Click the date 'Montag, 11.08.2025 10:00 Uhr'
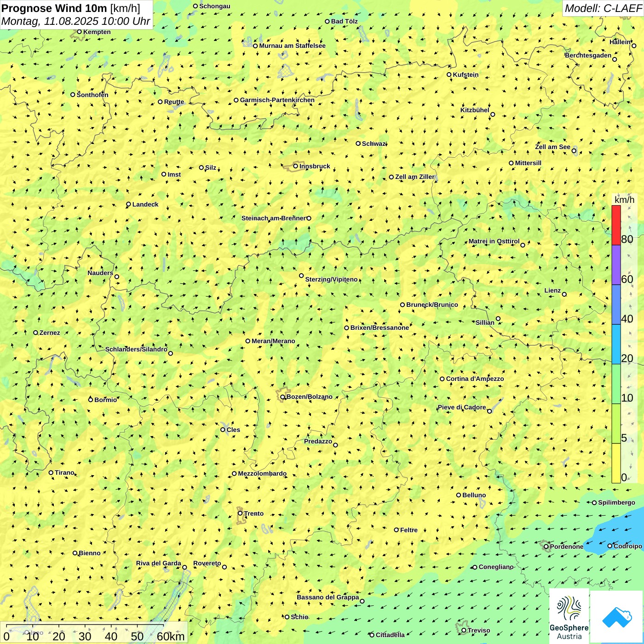This screenshot has width=644, height=644. click(76, 21)
